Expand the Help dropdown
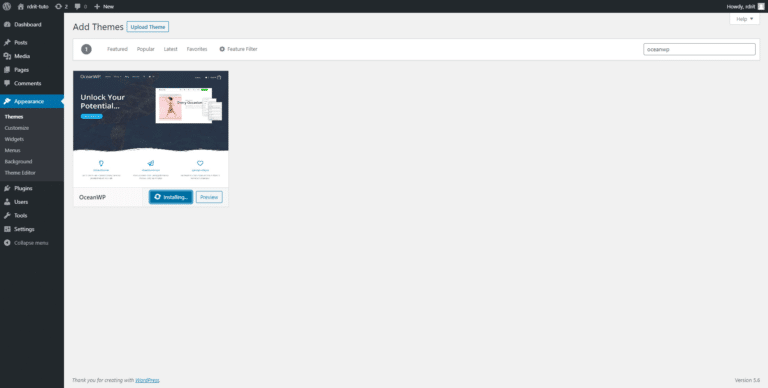This screenshot has width=768, height=388. [744, 19]
